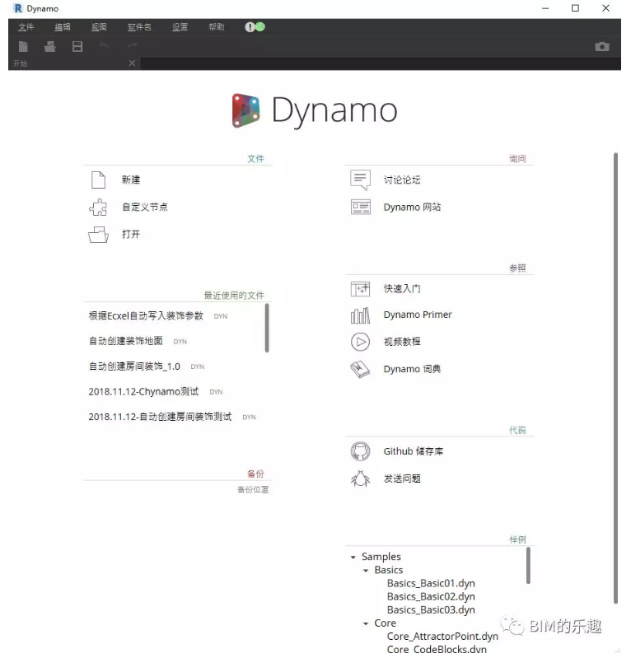
Task: Open recent file 自动创建房间装饰_1.0
Action: click(134, 366)
